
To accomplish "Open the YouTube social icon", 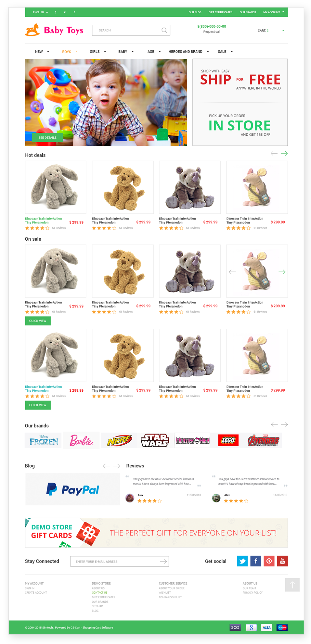I will [282, 561].
